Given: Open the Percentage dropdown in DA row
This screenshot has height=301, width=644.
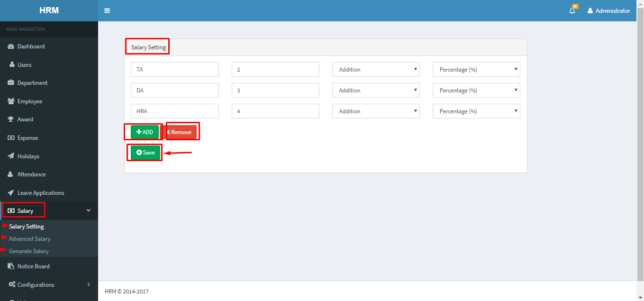Looking at the screenshot, I should 476,90.
